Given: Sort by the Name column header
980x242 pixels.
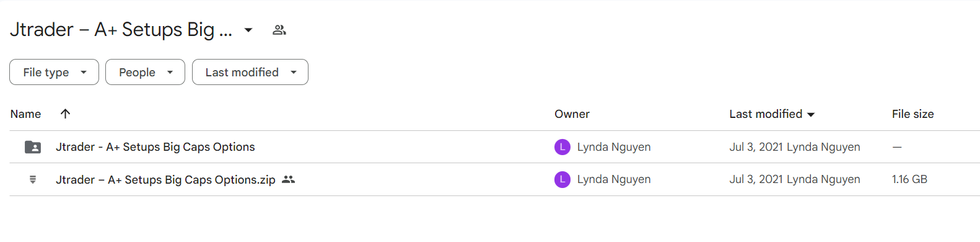Looking at the screenshot, I should click(x=25, y=114).
